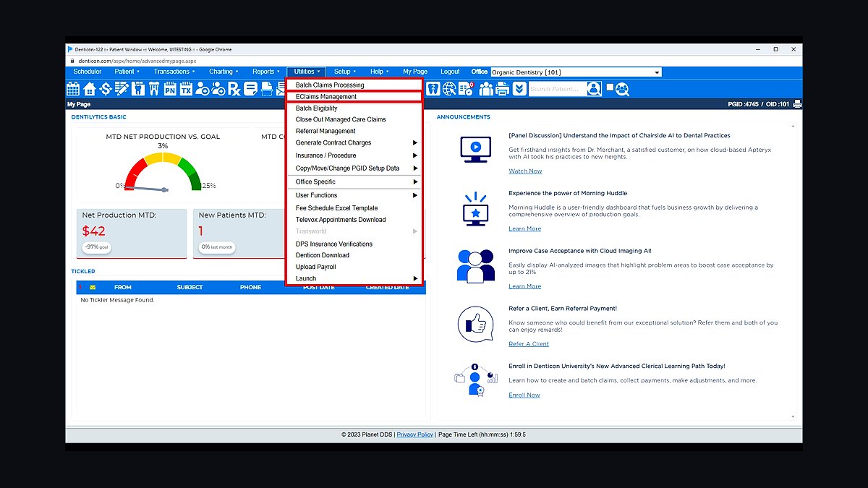Click Logout in the menu bar

[450, 72]
